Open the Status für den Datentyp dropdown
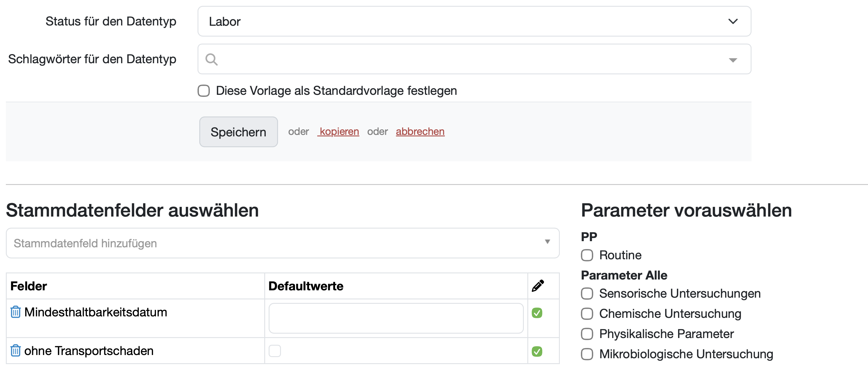 [x=474, y=21]
